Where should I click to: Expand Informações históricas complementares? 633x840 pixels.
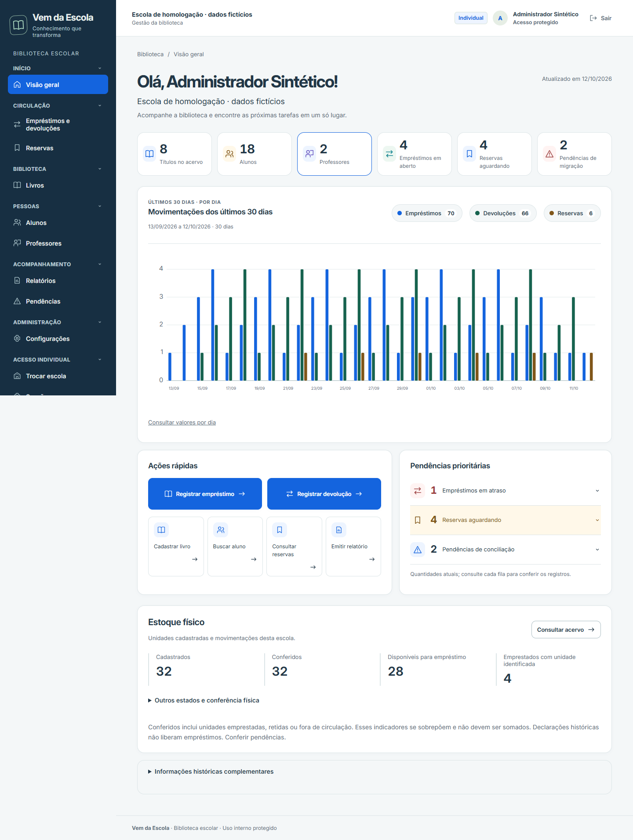pyautogui.click(x=211, y=771)
